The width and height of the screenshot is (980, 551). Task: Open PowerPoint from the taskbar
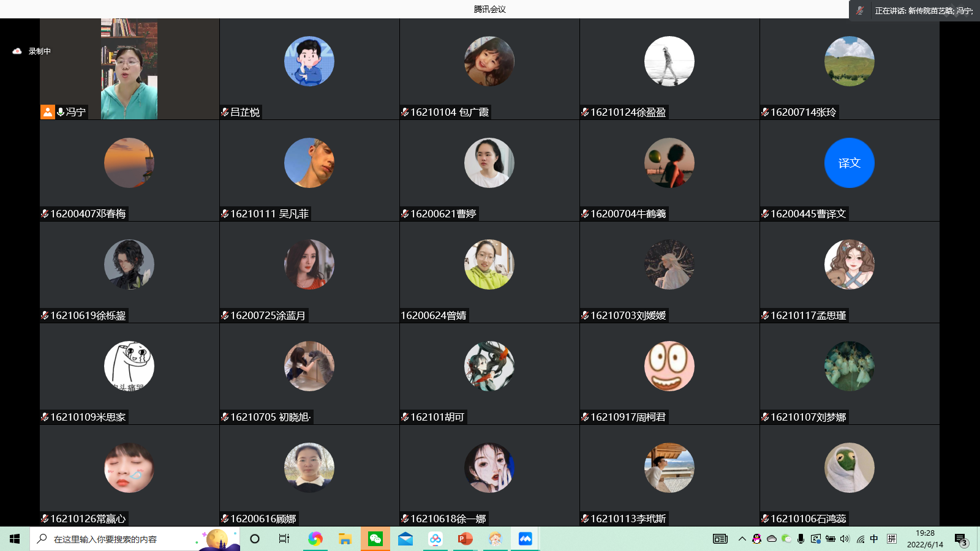coord(465,539)
